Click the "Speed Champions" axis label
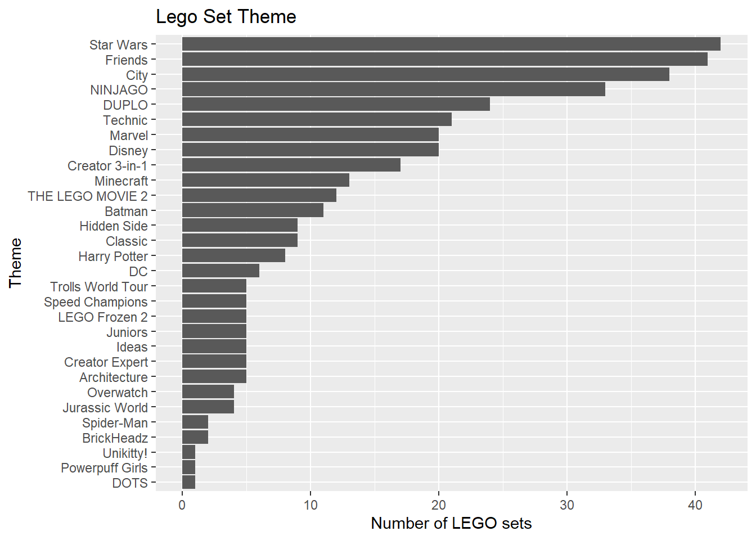 click(96, 302)
